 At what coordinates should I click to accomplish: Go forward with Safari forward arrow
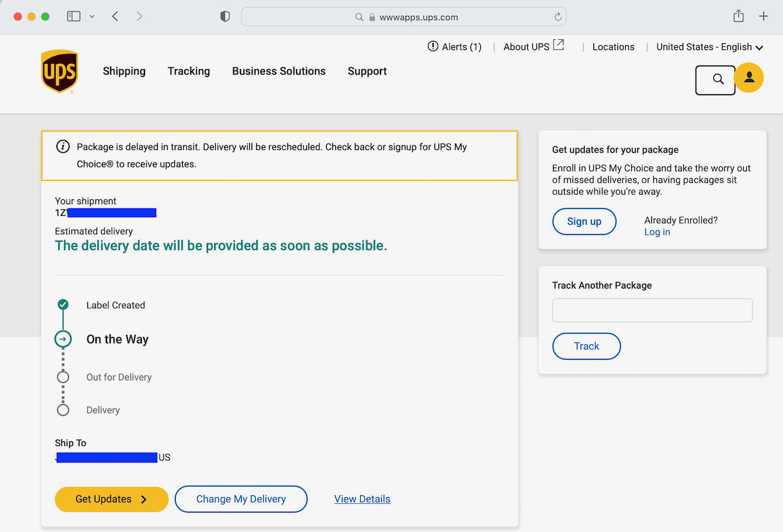click(139, 17)
